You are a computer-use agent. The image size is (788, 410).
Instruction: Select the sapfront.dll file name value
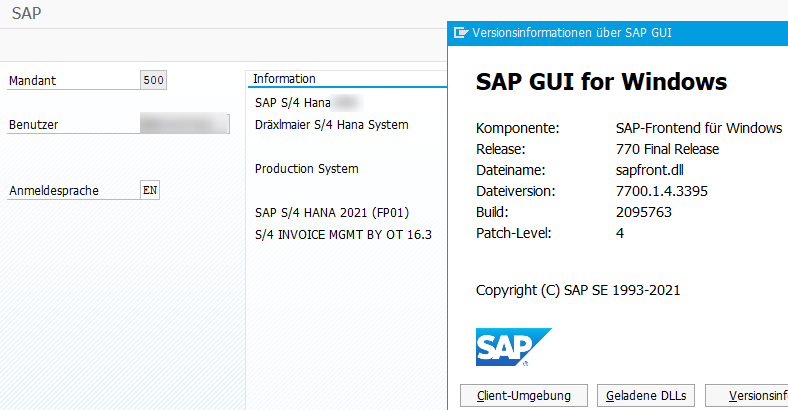(652, 171)
